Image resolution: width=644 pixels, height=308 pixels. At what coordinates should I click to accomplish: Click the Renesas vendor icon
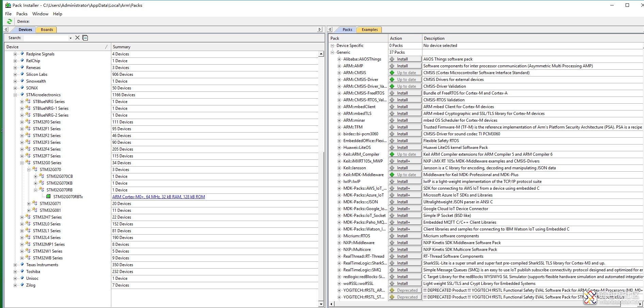click(x=22, y=67)
